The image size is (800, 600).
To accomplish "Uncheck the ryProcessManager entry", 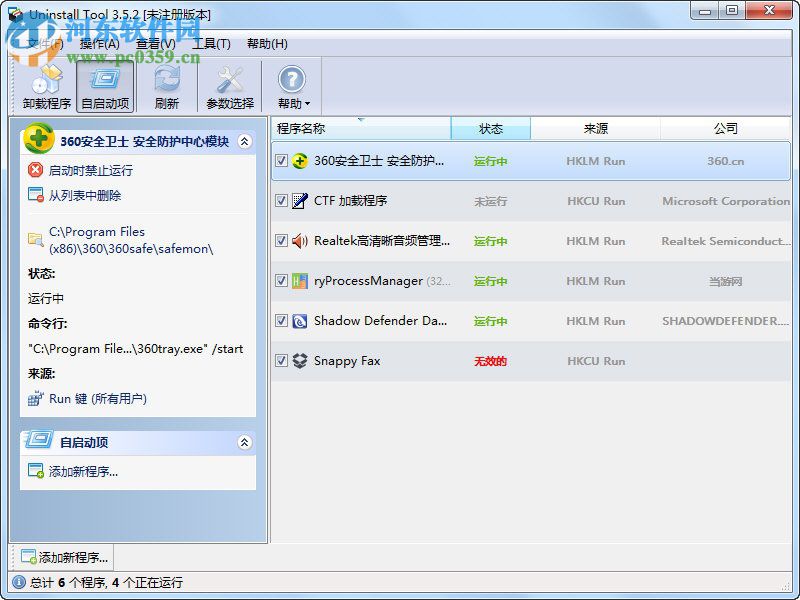I will click(281, 281).
